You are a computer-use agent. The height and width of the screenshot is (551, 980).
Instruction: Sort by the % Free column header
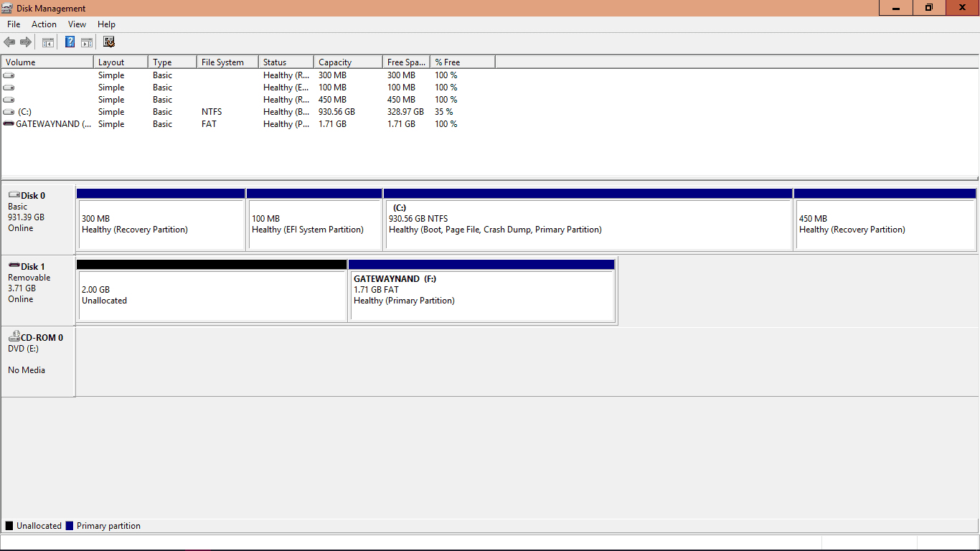tap(463, 62)
